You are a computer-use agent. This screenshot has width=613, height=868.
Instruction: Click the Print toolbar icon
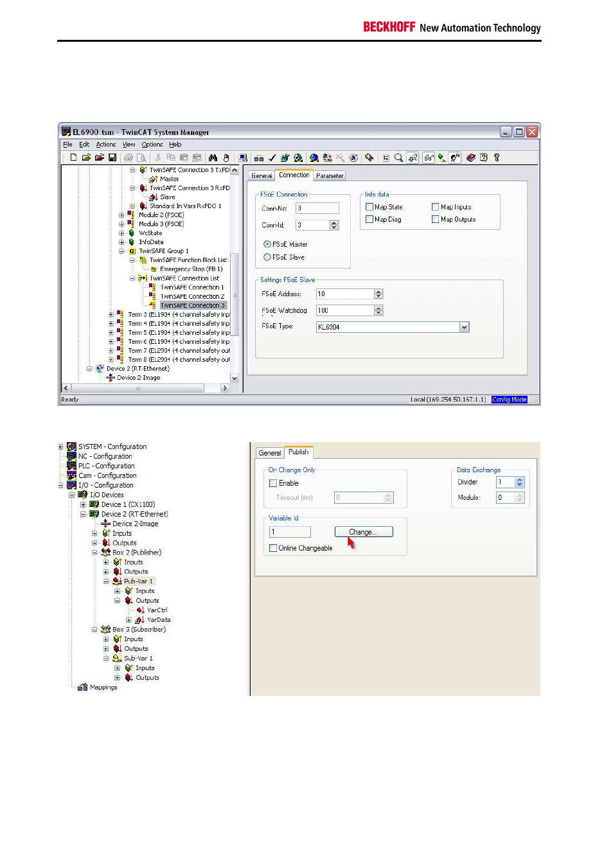click(x=129, y=157)
